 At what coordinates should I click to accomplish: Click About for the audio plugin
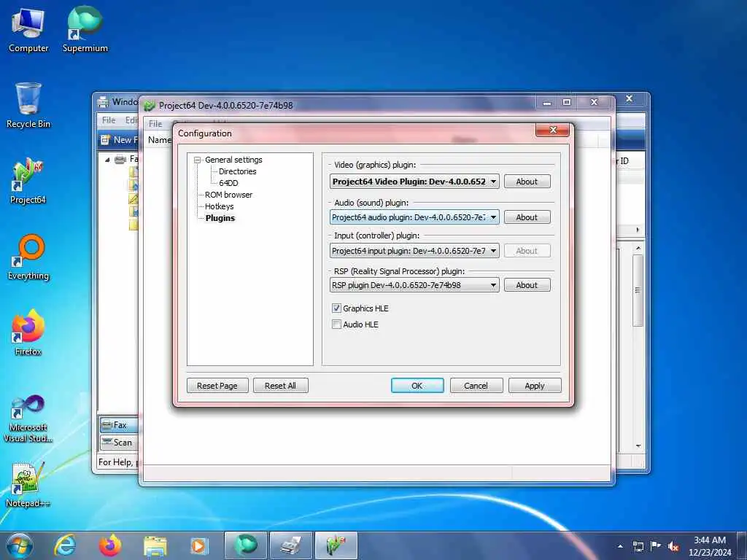pos(527,217)
